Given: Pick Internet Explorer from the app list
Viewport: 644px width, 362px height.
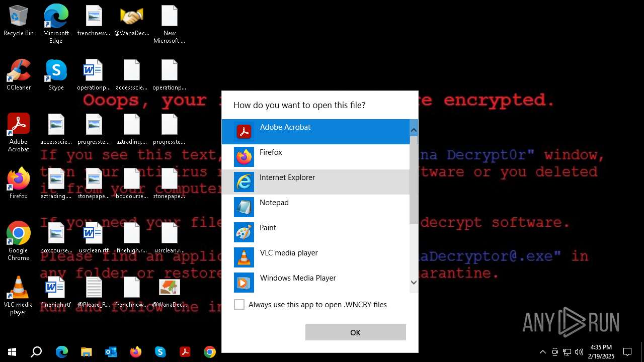Looking at the screenshot, I should click(x=315, y=182).
